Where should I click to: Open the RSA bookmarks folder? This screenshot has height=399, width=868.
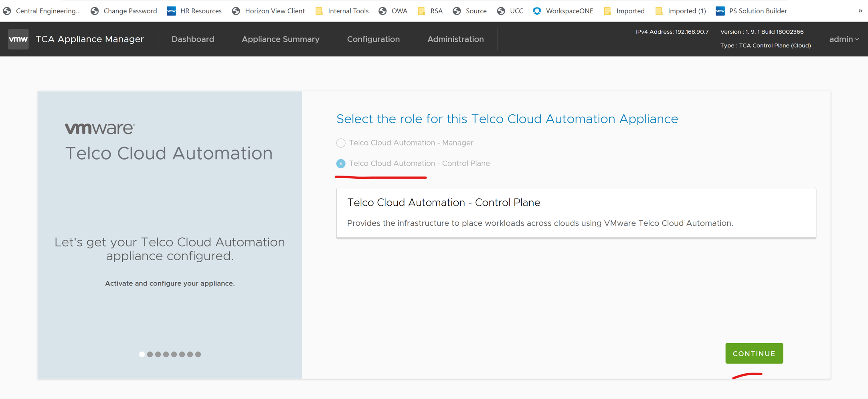430,11
